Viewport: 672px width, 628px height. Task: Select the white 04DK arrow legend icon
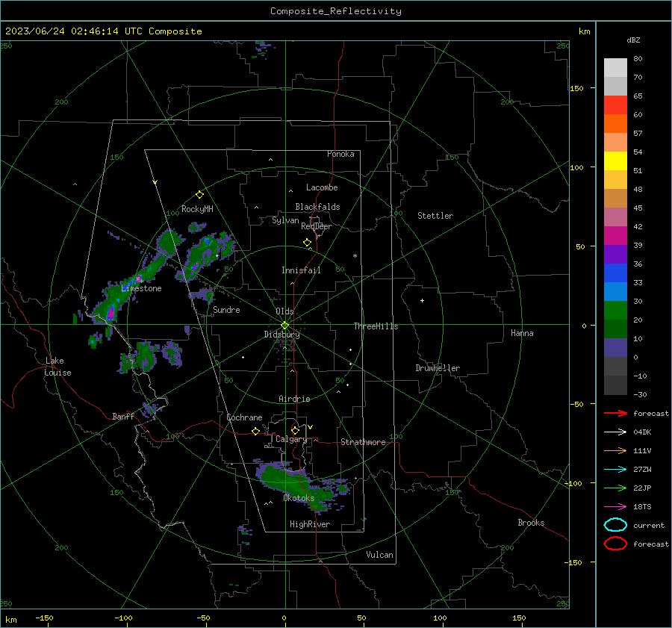click(x=615, y=432)
